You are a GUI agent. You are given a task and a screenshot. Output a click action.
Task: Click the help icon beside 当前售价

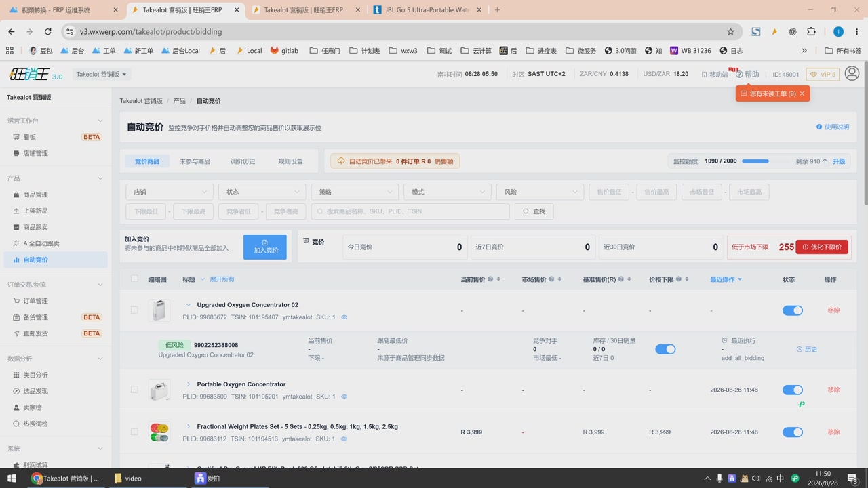coord(491,279)
